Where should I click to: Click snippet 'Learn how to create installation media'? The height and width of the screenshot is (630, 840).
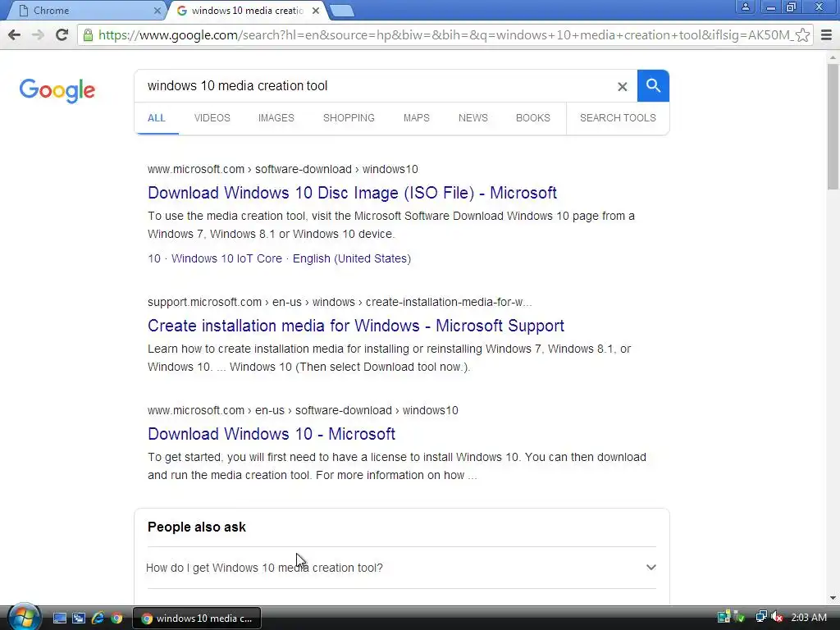click(x=390, y=358)
